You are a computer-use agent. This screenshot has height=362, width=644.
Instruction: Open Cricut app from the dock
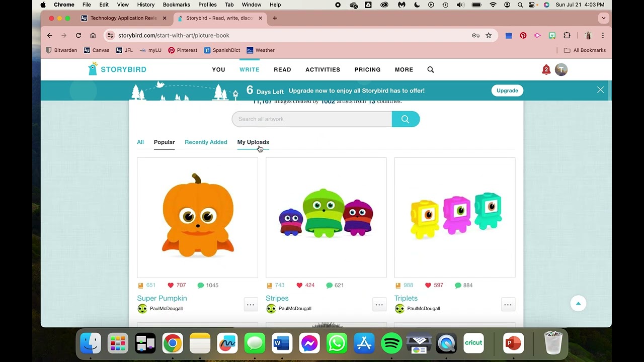pyautogui.click(x=473, y=343)
